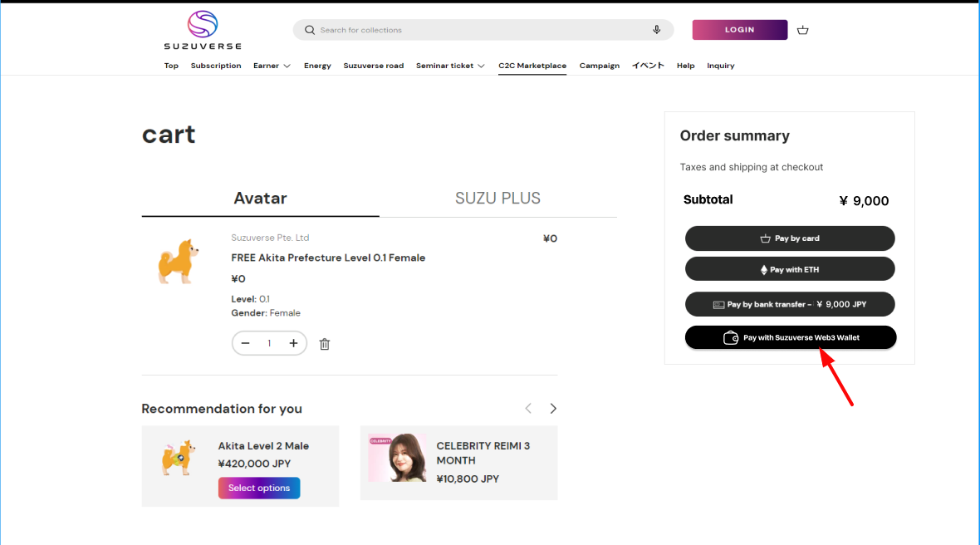The width and height of the screenshot is (980, 545).
Task: Go to previous recommendation with left arrow
Action: click(528, 408)
